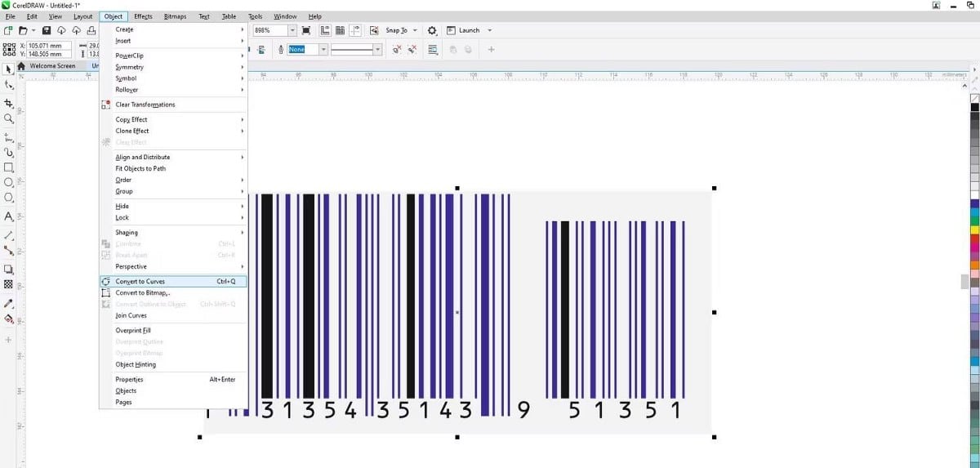Expand the Snap To dropdown

(415, 31)
